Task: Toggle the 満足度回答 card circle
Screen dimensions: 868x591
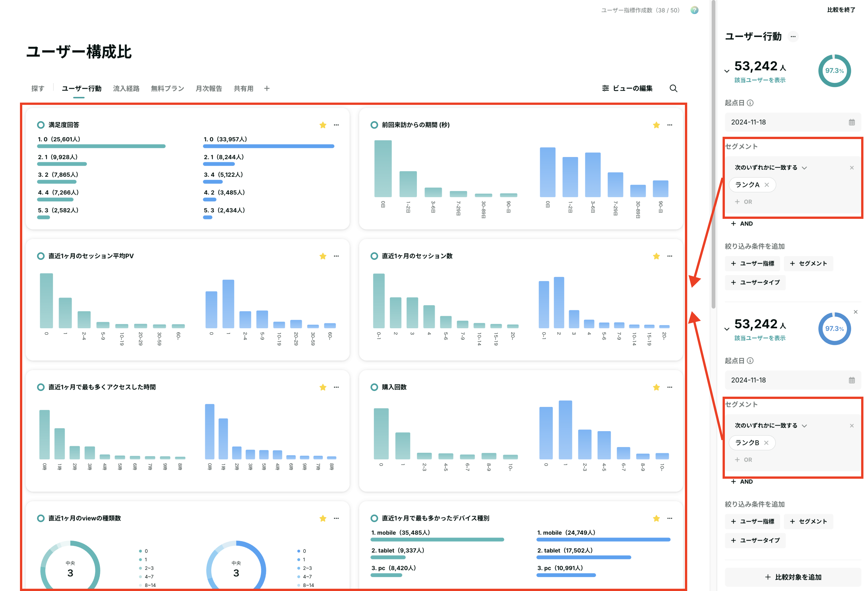Action: 41,125
